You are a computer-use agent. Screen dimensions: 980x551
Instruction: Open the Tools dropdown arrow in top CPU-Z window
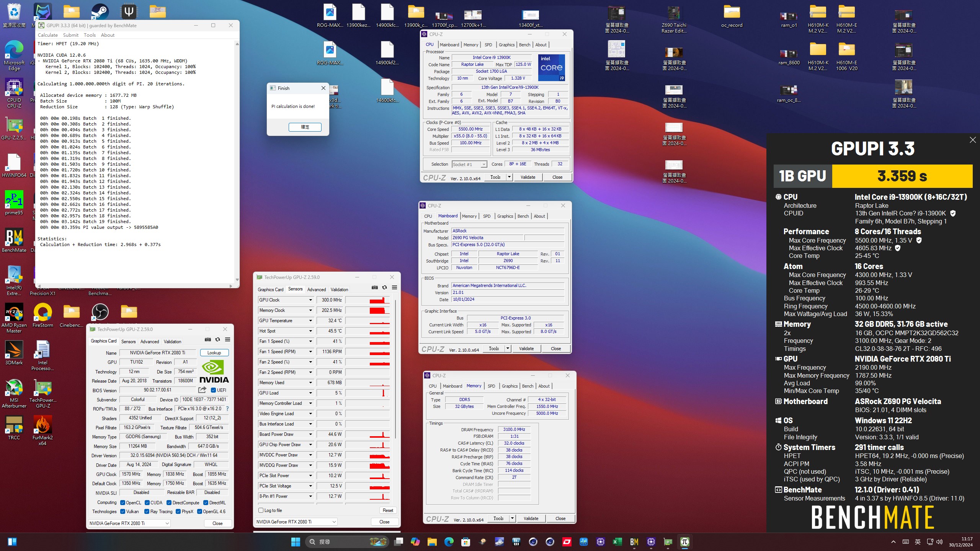(x=509, y=177)
